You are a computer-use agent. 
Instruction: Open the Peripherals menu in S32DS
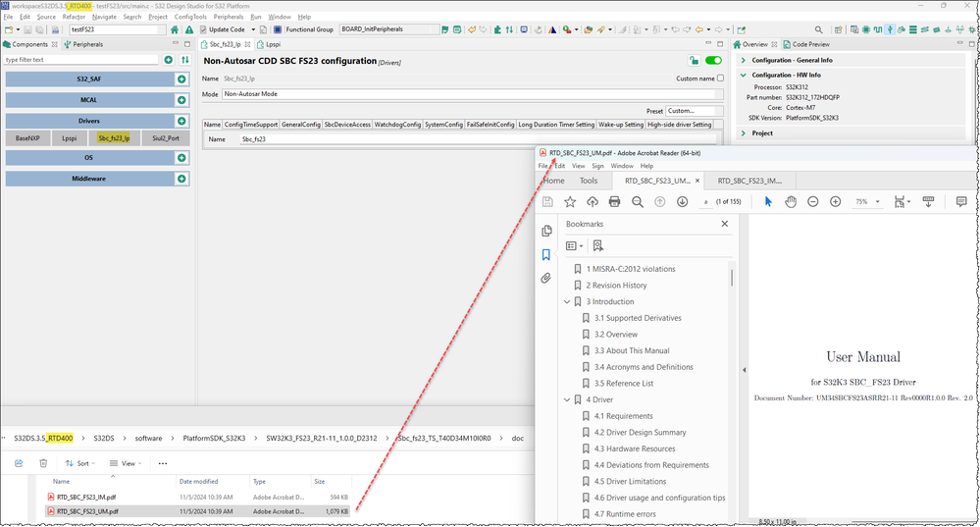pyautogui.click(x=229, y=17)
